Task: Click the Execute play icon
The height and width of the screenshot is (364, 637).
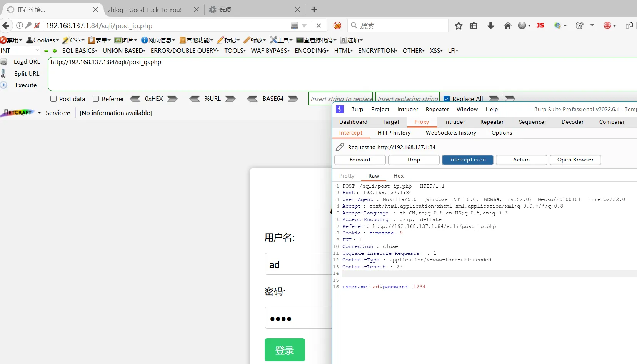Action: coord(4,85)
